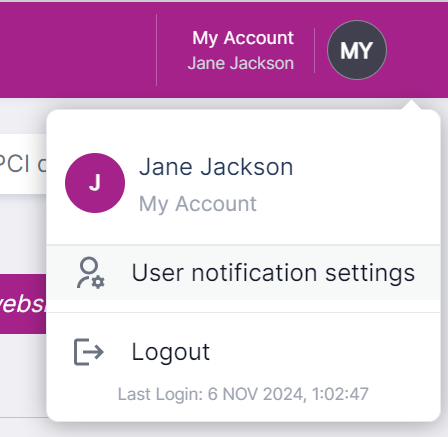448x437 pixels.
Task: Click the partially hidden PCI card
Action: pyautogui.click(x=23, y=164)
